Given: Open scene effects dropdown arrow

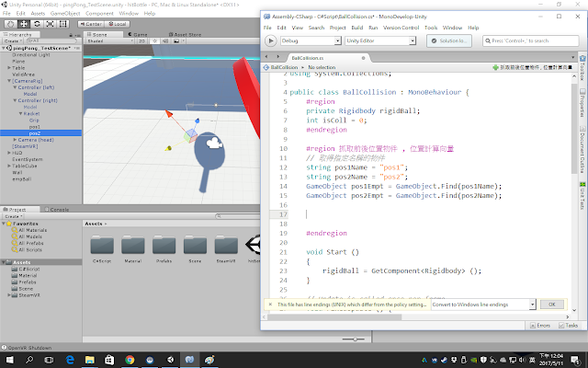Looking at the screenshot, I should click(183, 40).
